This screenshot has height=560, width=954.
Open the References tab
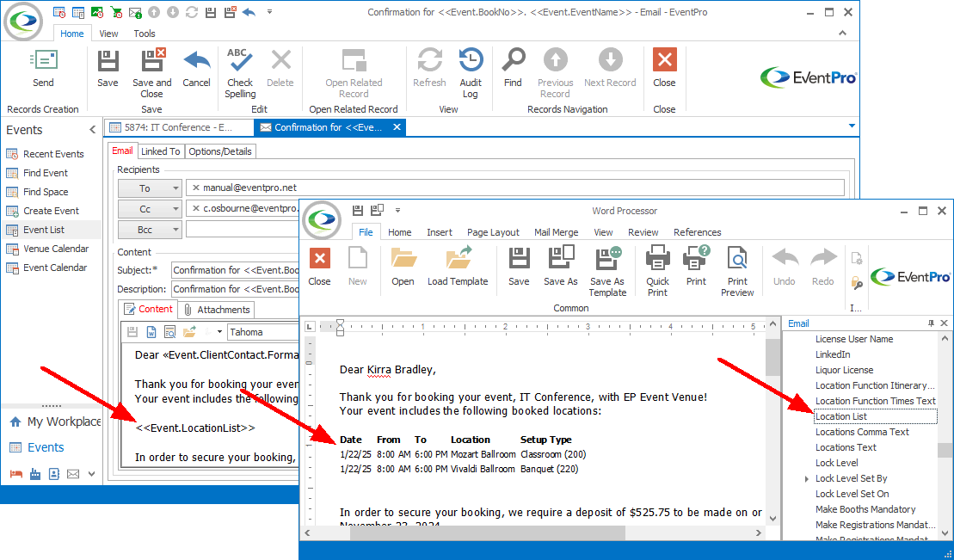(x=698, y=232)
